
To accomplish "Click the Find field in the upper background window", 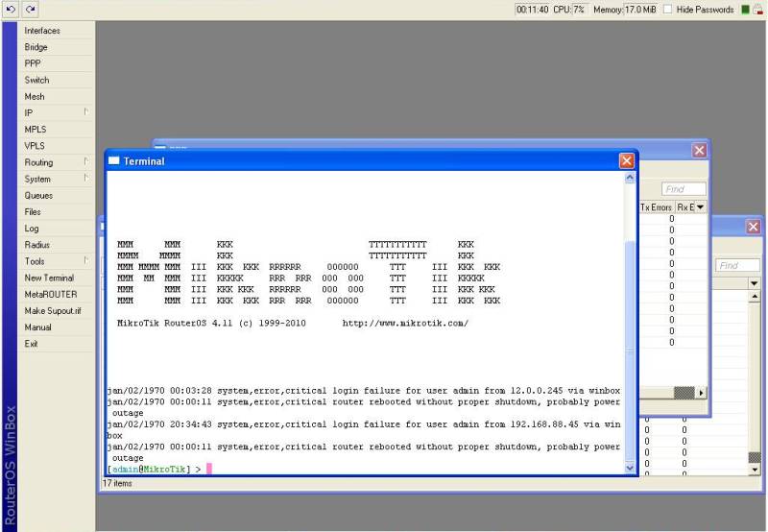I will coord(684,188).
